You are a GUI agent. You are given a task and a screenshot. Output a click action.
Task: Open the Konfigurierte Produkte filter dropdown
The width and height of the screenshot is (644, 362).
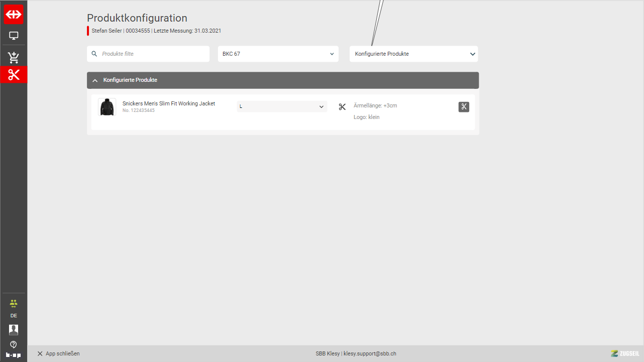pyautogui.click(x=413, y=54)
